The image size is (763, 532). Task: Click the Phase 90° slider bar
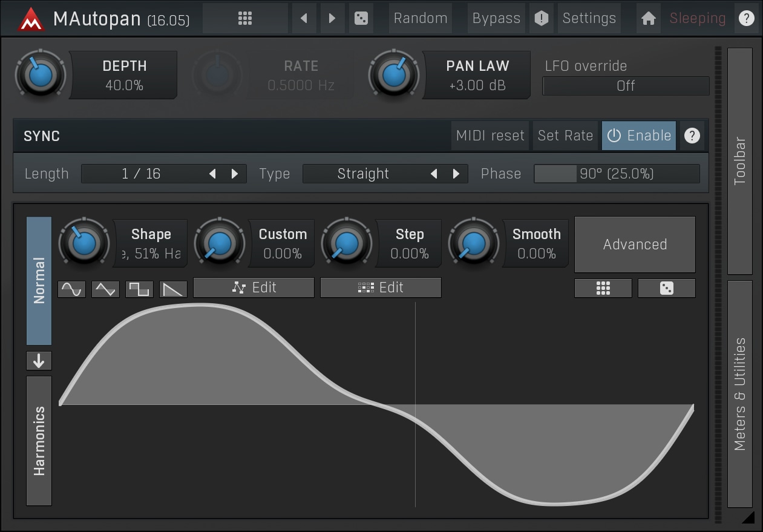[617, 174]
